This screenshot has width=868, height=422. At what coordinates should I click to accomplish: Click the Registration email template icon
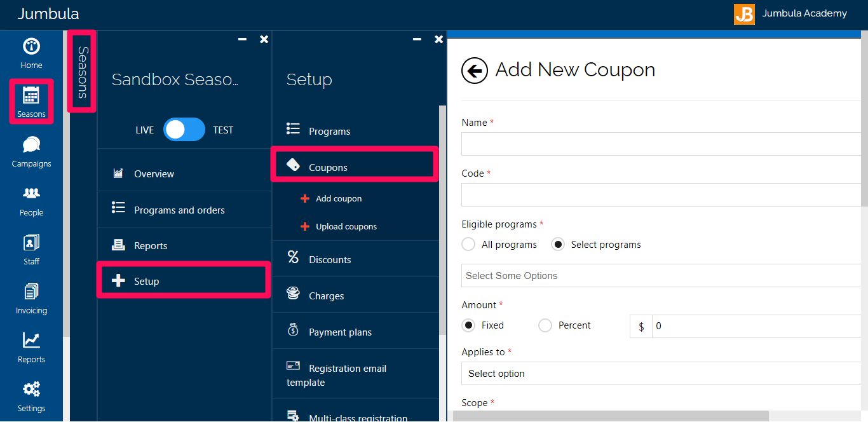tap(293, 365)
